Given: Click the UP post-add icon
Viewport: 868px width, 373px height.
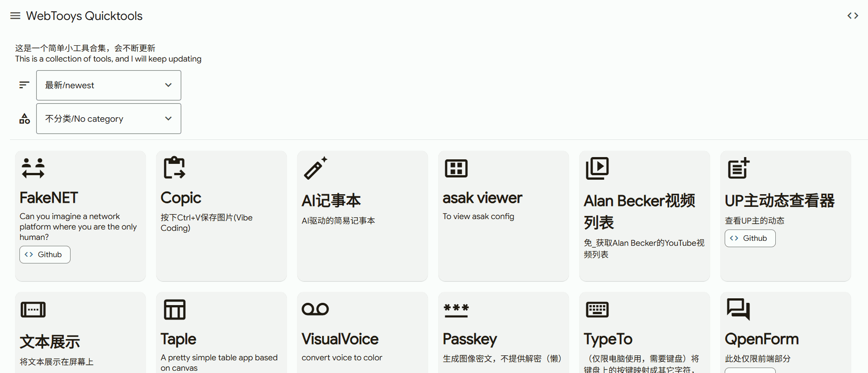Looking at the screenshot, I should click(x=738, y=168).
